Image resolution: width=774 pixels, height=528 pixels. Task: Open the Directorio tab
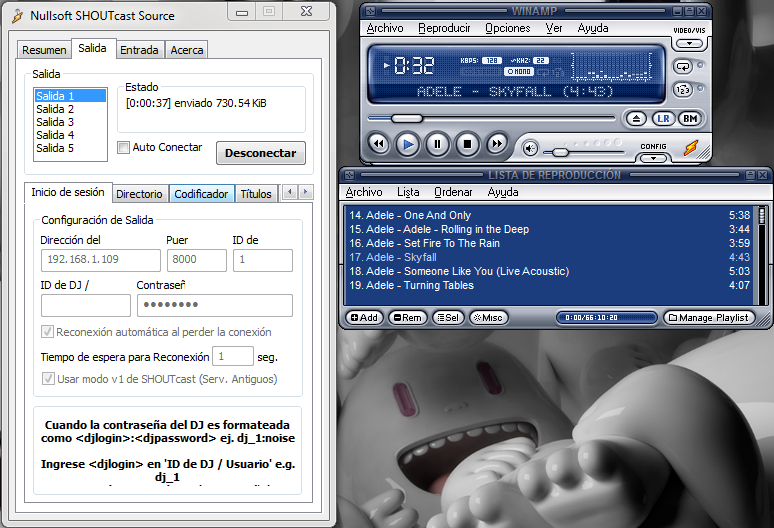click(139, 194)
